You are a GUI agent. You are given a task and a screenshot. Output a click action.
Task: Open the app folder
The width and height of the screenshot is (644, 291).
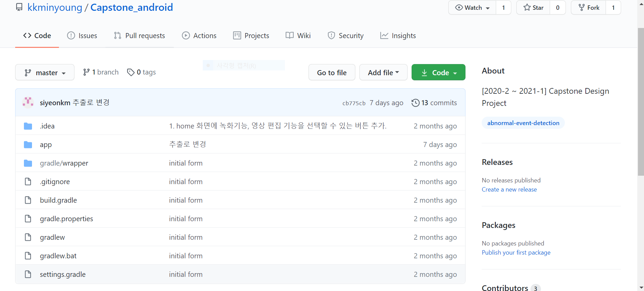46,145
